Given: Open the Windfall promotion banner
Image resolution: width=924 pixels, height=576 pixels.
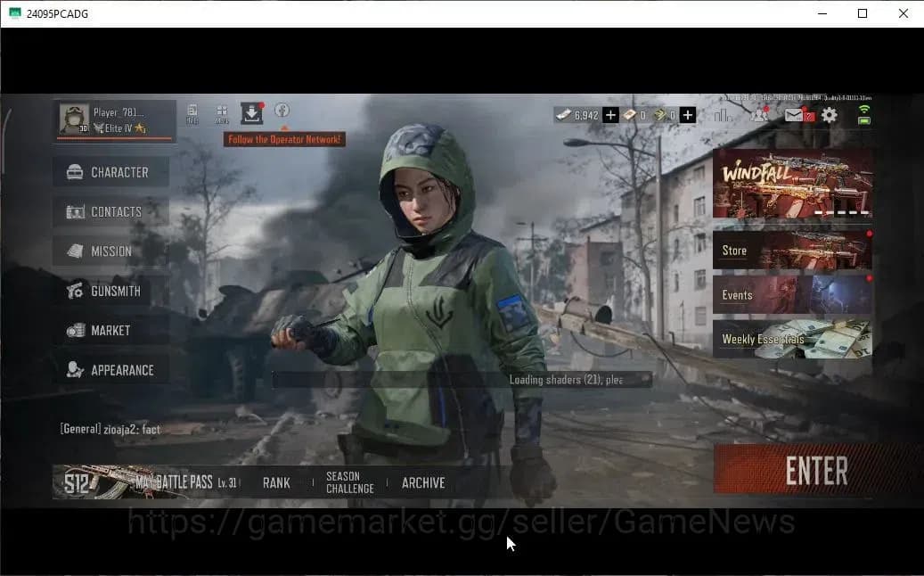Looking at the screenshot, I should [793, 184].
